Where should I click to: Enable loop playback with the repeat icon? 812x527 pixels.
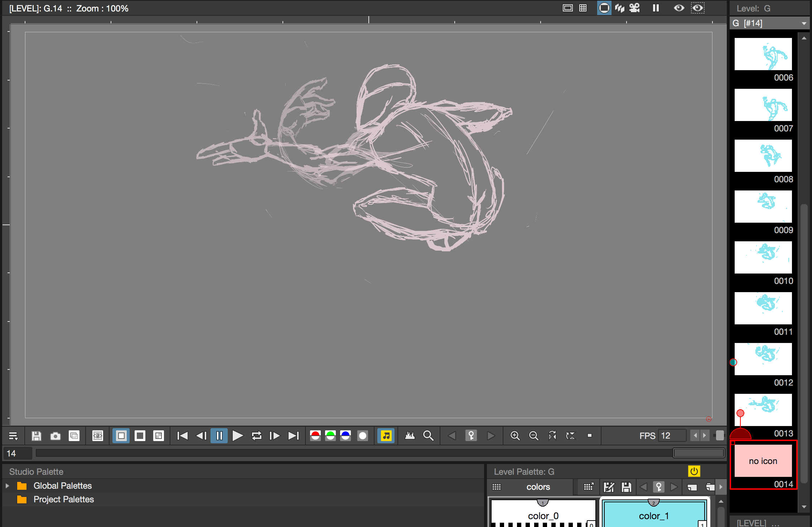[256, 436]
